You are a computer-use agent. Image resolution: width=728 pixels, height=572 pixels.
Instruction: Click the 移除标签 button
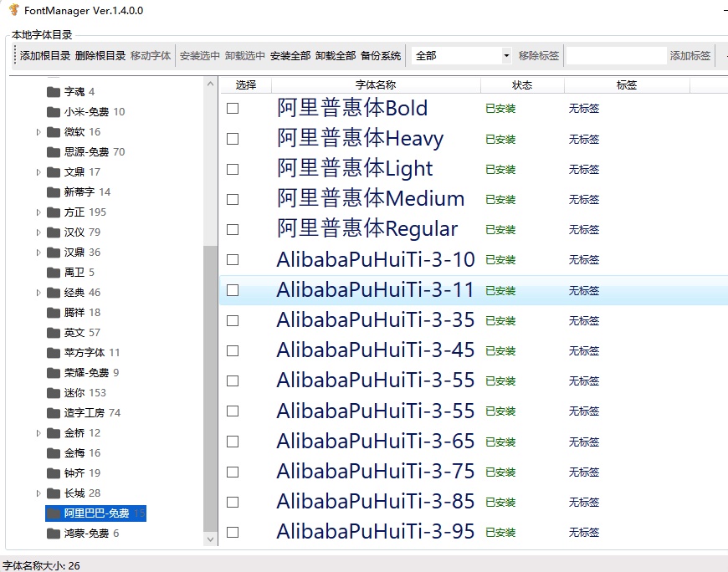click(539, 55)
